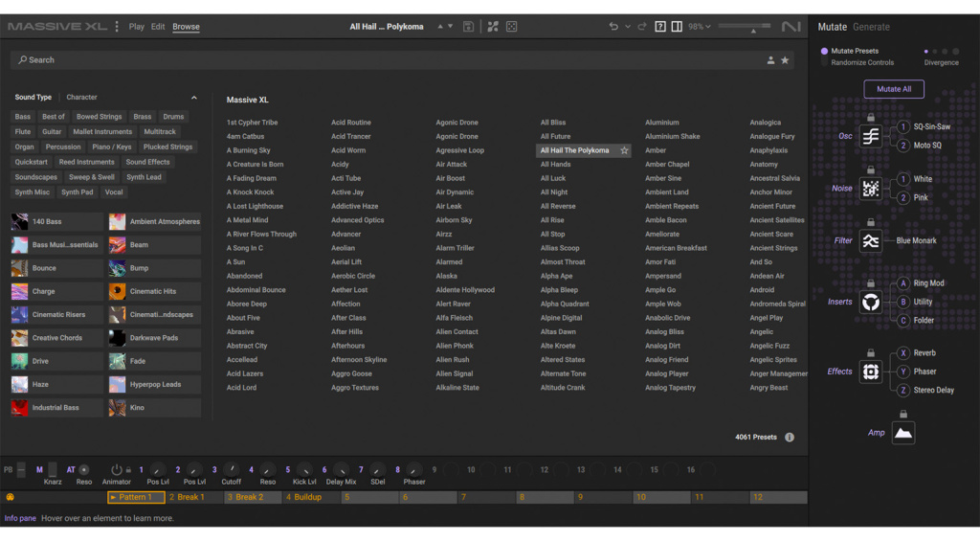Click the palette icon left of Pattern 1
This screenshot has width=980, height=541.
point(10,497)
